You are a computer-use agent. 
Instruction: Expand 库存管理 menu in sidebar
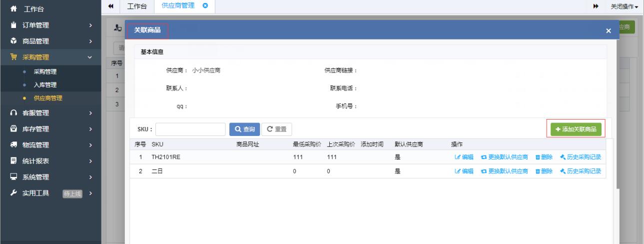(x=50, y=129)
